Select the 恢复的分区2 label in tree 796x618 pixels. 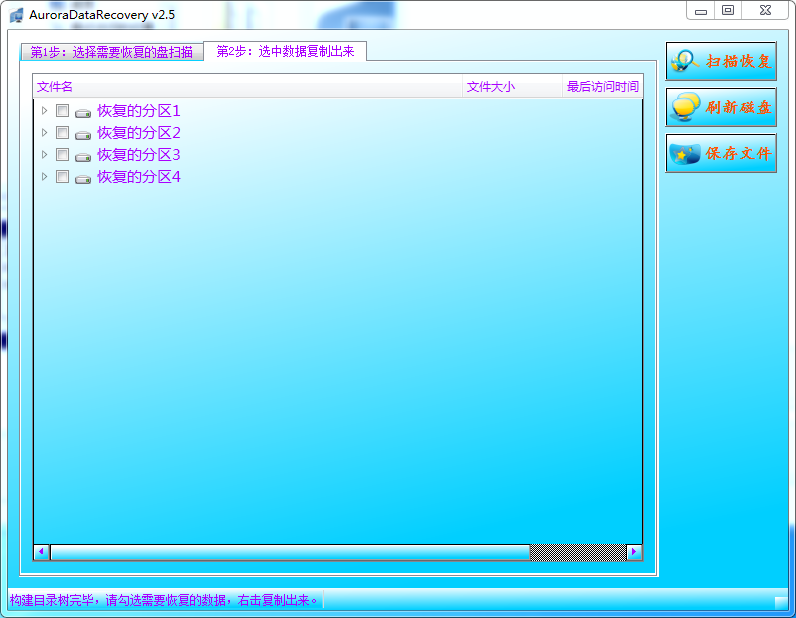(x=139, y=133)
